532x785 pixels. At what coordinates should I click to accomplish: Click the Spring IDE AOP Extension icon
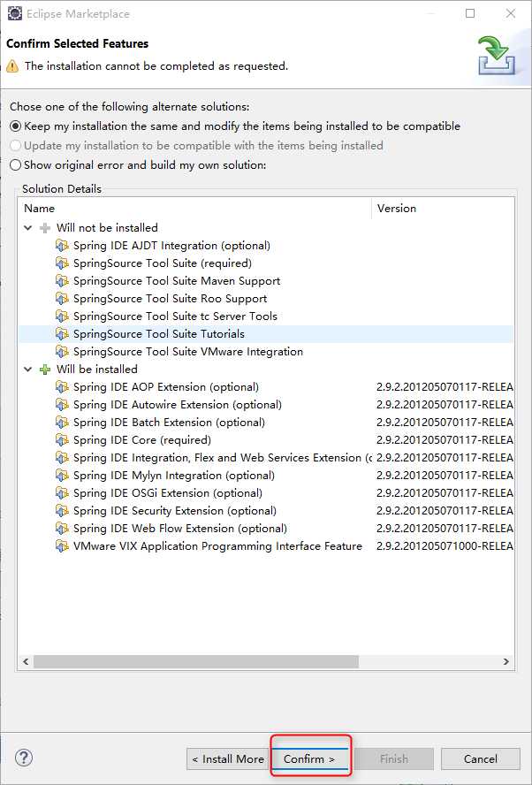point(62,387)
